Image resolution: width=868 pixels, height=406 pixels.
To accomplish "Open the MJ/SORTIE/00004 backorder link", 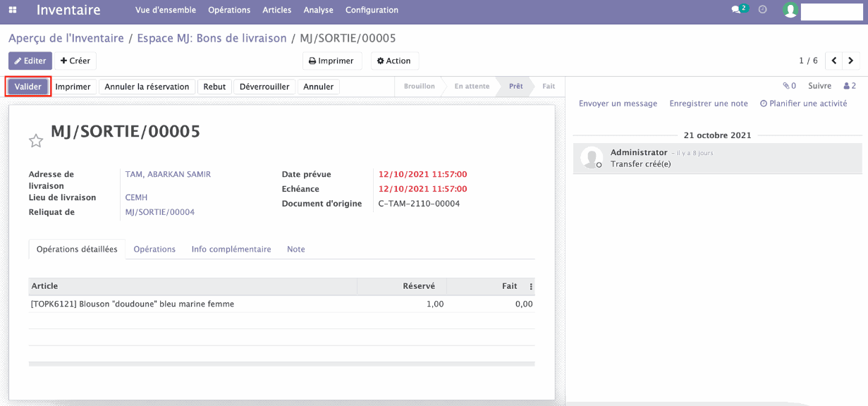I will (159, 212).
